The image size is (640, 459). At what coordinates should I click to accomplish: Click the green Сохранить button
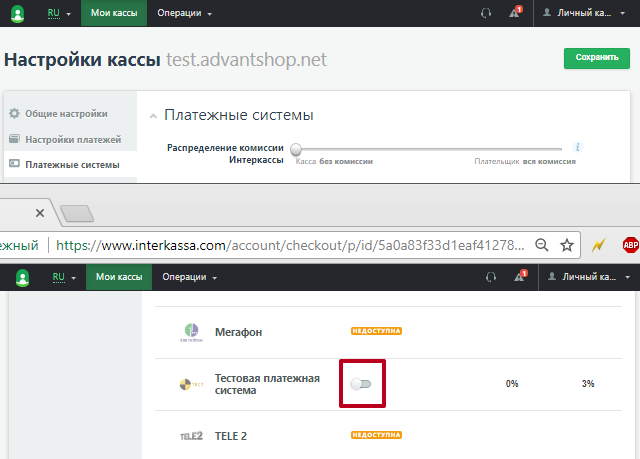tap(597, 58)
